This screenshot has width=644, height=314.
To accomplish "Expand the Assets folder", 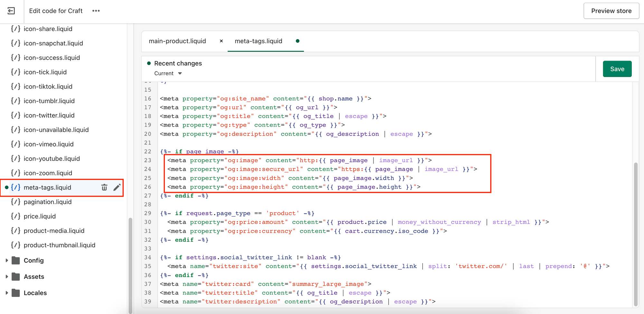I will [7, 276].
